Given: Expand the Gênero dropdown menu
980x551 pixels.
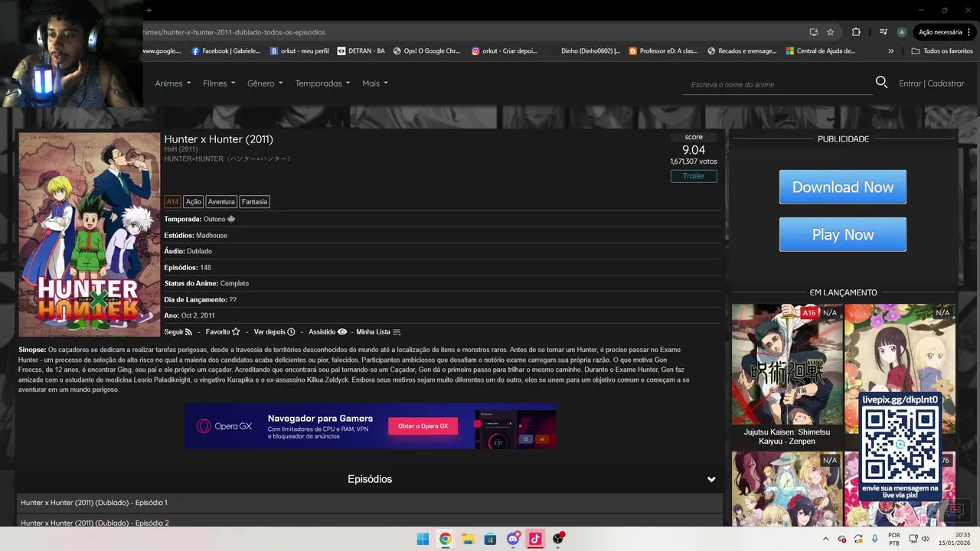Looking at the screenshot, I should pyautogui.click(x=265, y=83).
